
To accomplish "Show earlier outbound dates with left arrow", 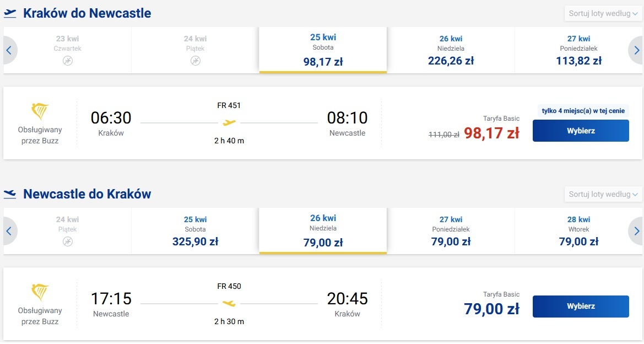I will point(9,51).
